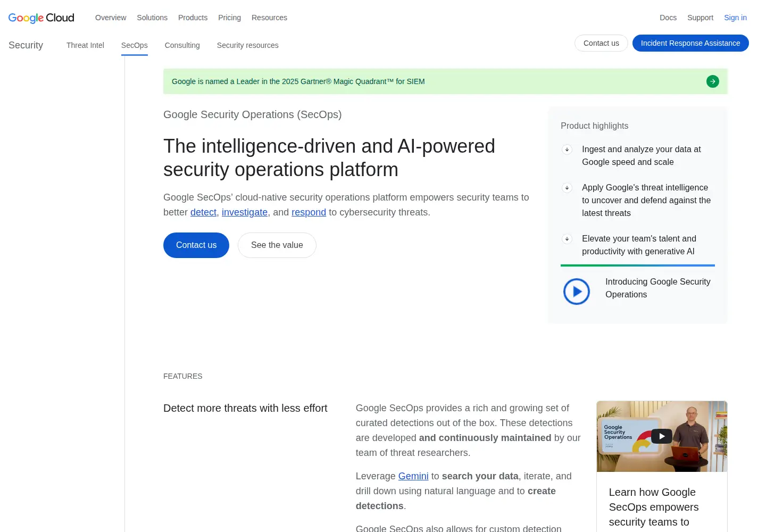Open the Solutions menu
The height and width of the screenshot is (532, 766).
pyautogui.click(x=152, y=18)
